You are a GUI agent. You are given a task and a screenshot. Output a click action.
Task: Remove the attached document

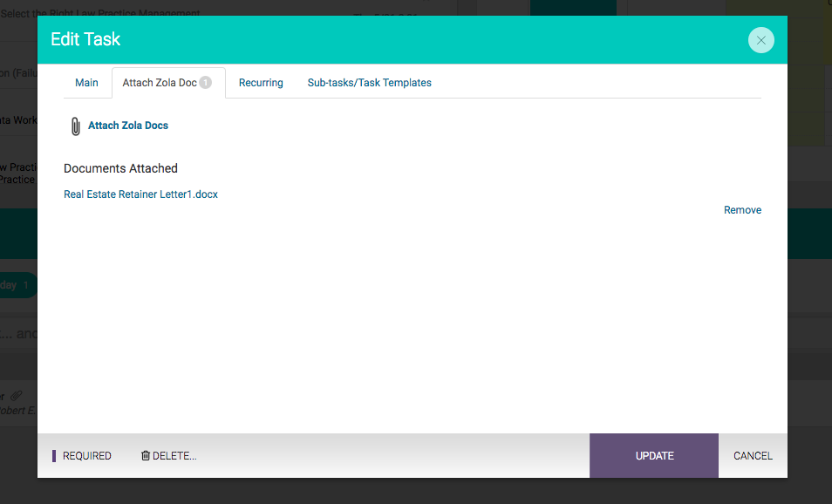[742, 210]
